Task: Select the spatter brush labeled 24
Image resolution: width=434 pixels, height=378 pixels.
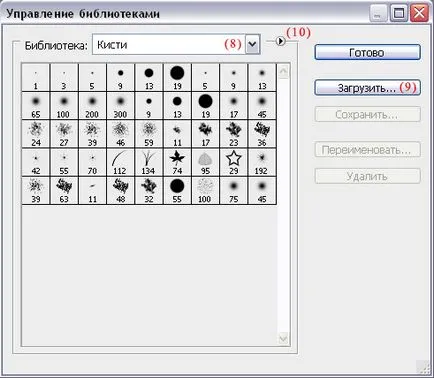Action: click(x=36, y=134)
